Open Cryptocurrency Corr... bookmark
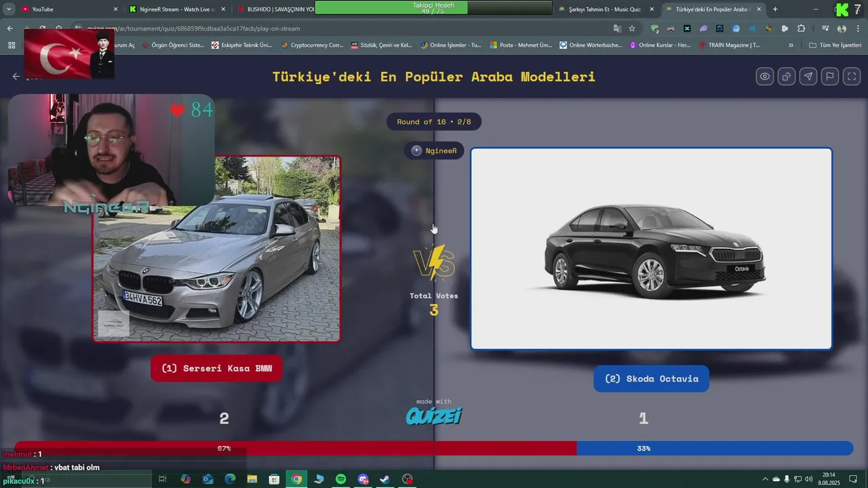Screen dimensions: 868x488 click(x=312, y=45)
